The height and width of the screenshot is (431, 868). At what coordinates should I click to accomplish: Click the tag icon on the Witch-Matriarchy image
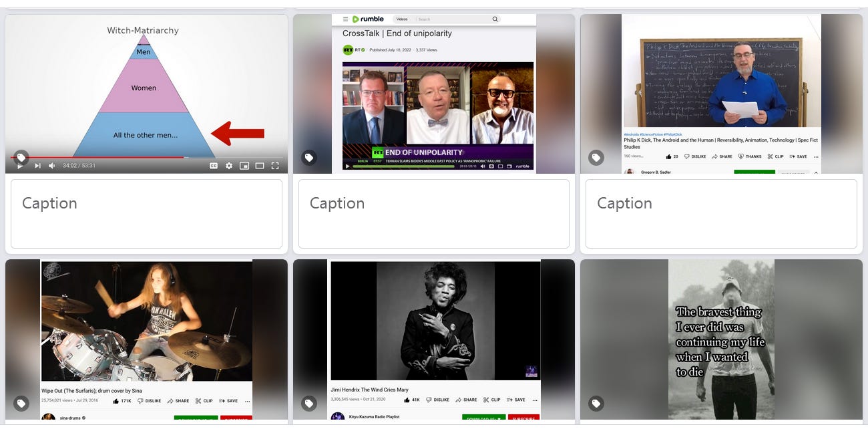click(21, 158)
